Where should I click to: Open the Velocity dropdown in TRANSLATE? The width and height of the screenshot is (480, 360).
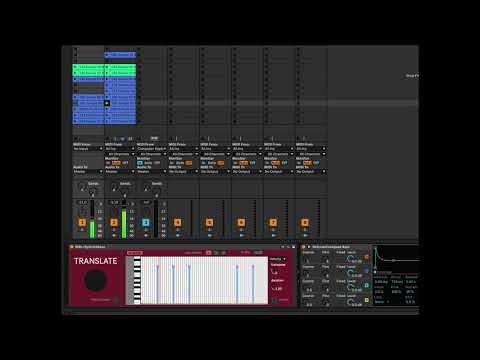(x=278, y=259)
